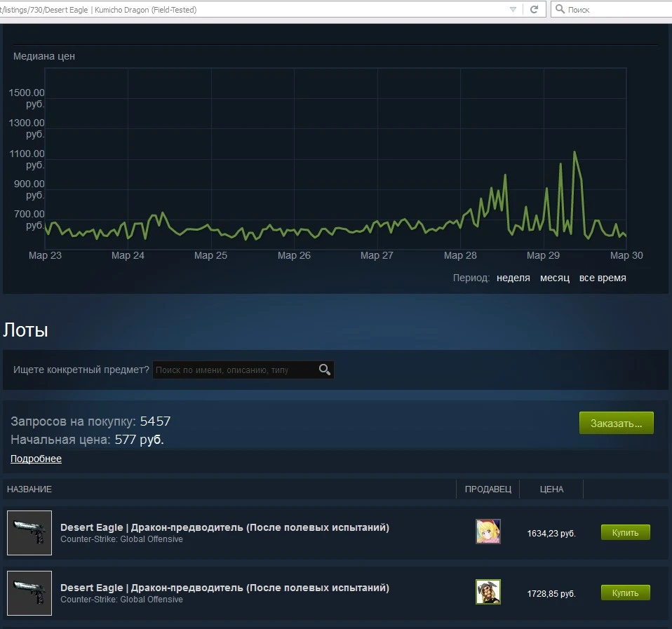
Task: Click the 1728,85 руб. price text
Action: 551,594
